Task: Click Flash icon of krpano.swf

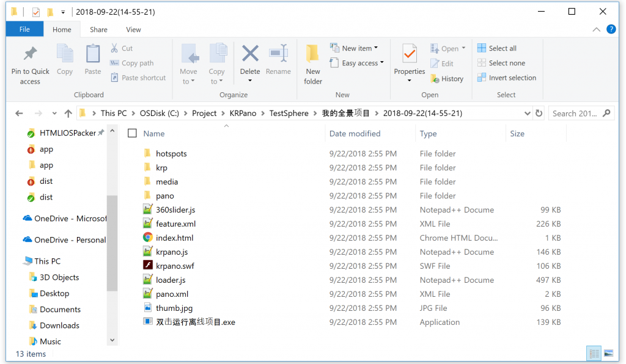Action: pyautogui.click(x=148, y=265)
